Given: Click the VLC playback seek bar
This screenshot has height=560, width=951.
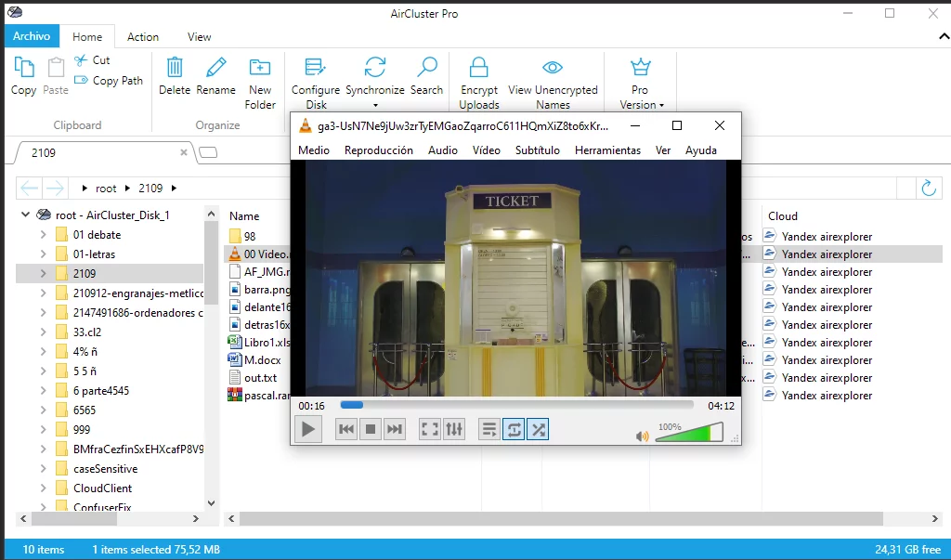Looking at the screenshot, I should pyautogui.click(x=516, y=405).
